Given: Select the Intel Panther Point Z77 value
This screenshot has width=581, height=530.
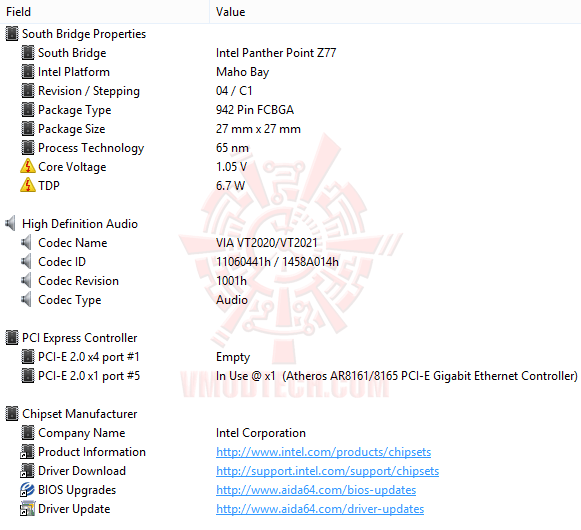Looking at the screenshot, I should click(x=276, y=53).
